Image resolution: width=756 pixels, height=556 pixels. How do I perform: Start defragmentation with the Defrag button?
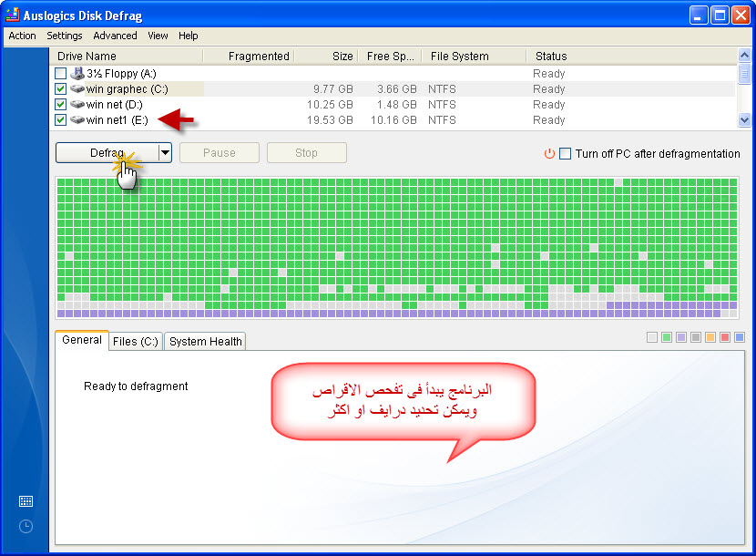click(x=107, y=152)
